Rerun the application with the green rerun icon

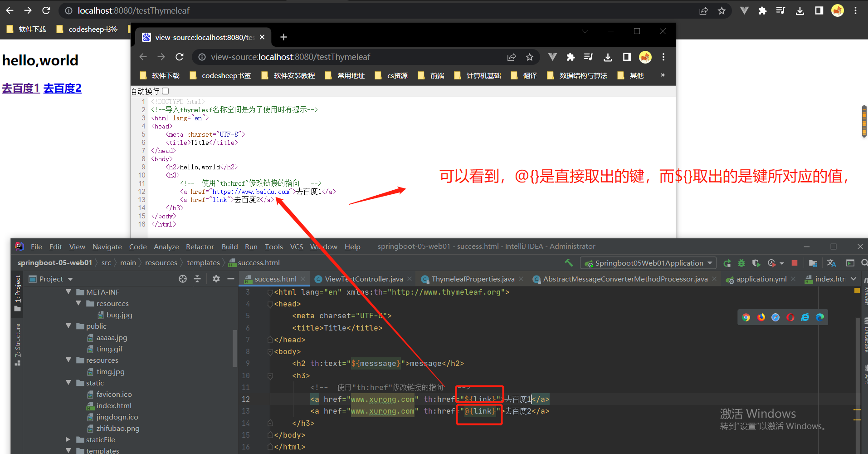coord(727,263)
